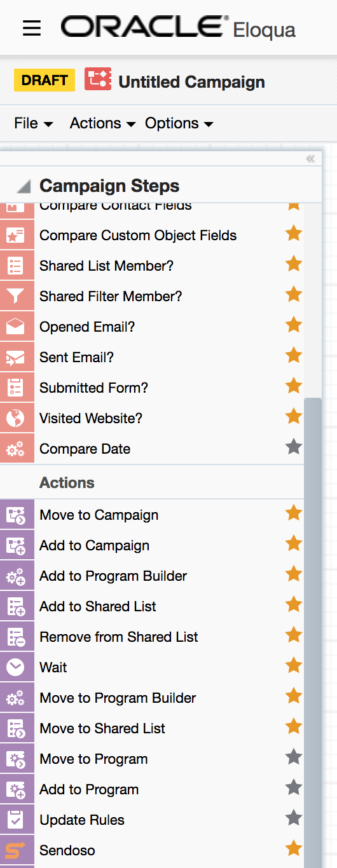The image size is (337, 868).
Task: Click the Opened Email envelope icon
Action: click(16, 327)
